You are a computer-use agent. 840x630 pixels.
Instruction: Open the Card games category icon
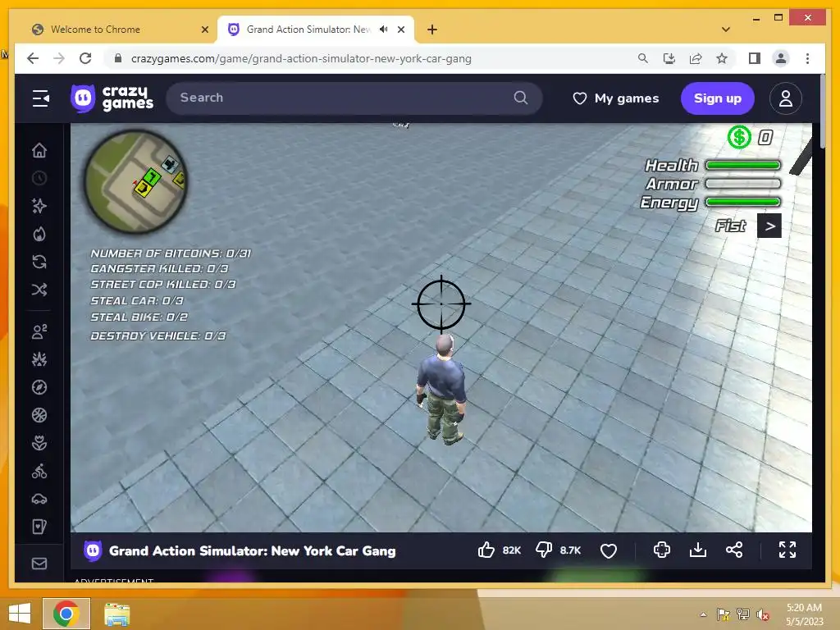pos(39,527)
